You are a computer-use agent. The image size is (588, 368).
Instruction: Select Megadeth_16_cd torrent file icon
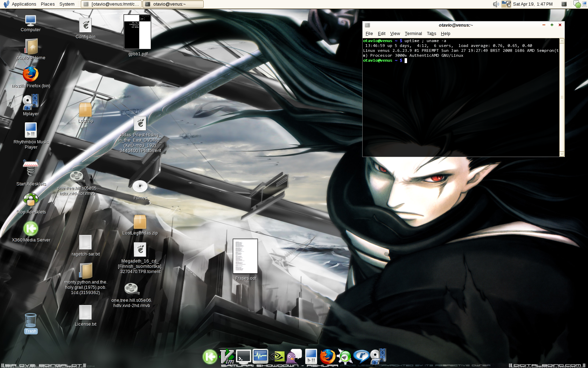tap(140, 250)
